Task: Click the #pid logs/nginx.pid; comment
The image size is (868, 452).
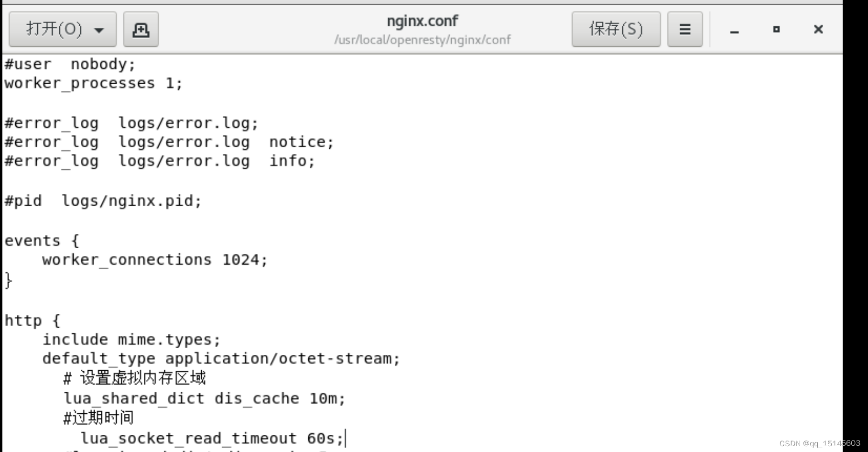Action: point(103,201)
